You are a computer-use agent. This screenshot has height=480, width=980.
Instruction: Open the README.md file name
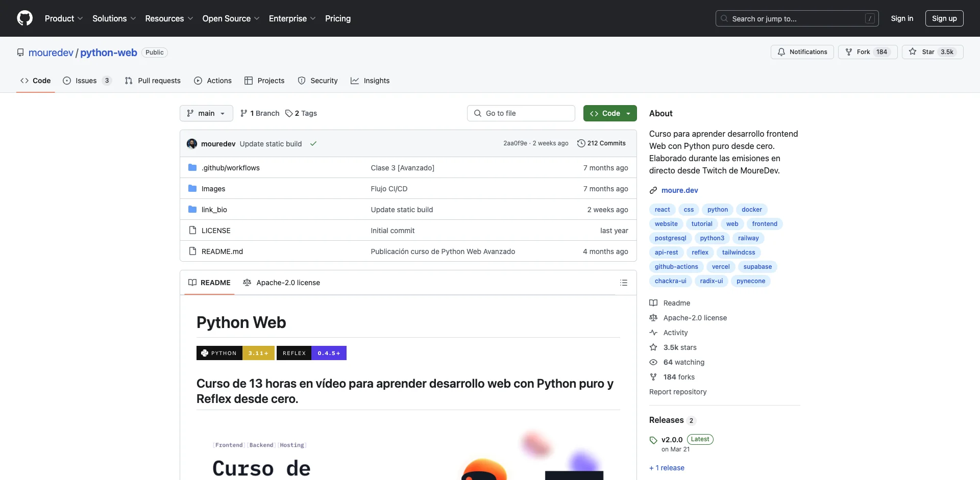point(222,251)
